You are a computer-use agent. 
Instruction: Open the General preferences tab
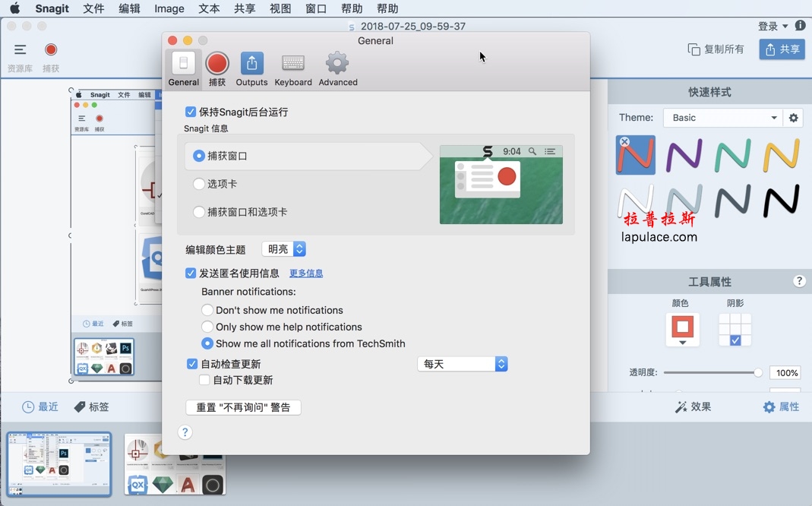[x=183, y=69]
